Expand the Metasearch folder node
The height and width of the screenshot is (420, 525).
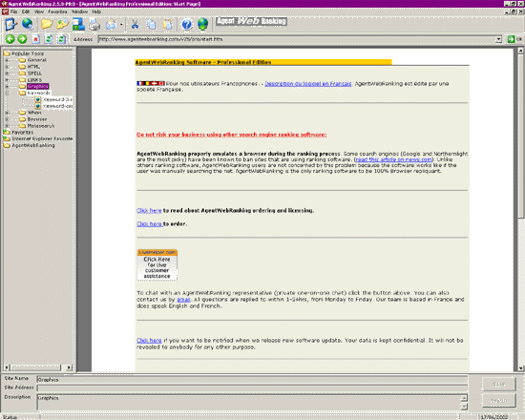(7, 126)
